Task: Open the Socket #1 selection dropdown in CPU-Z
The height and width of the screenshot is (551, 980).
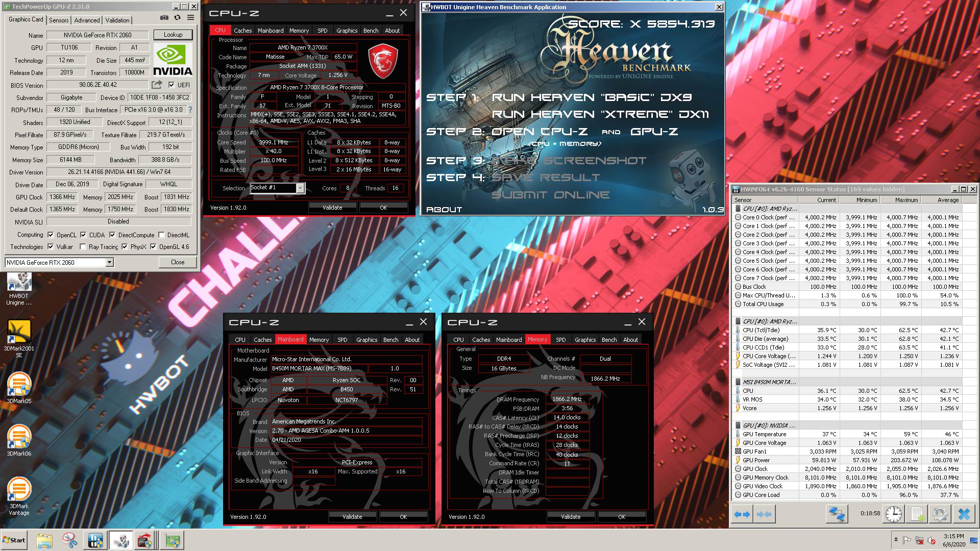Action: pos(300,188)
